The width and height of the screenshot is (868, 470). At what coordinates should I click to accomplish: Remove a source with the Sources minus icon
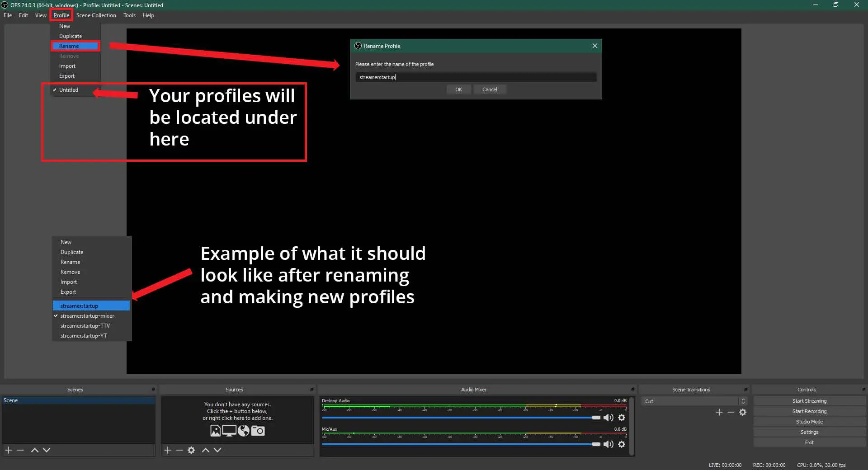tap(179, 450)
